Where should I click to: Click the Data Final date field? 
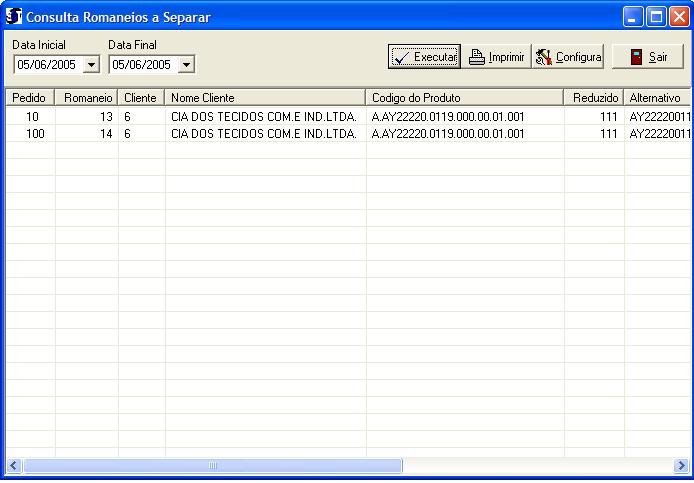tap(142, 65)
